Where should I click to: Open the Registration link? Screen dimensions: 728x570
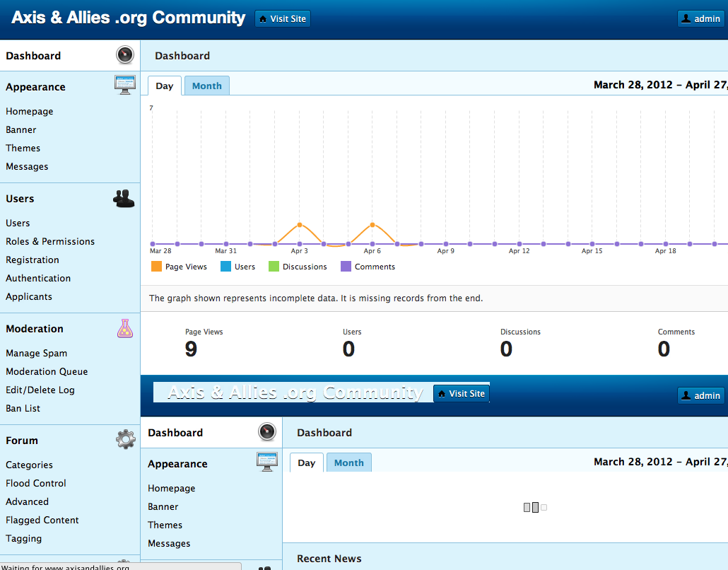coord(33,260)
